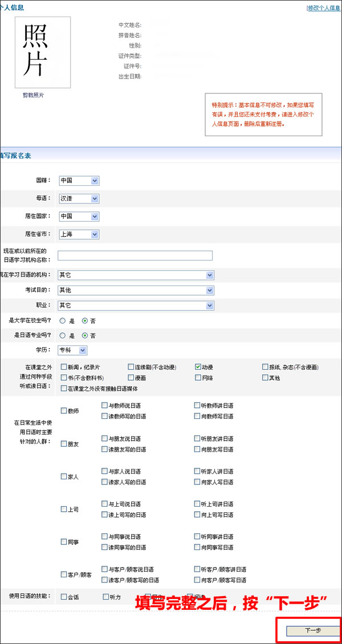Image resolution: width=342 pixels, height=644 pixels.
Task: Check the 家人 group checkbox
Action: click(64, 476)
